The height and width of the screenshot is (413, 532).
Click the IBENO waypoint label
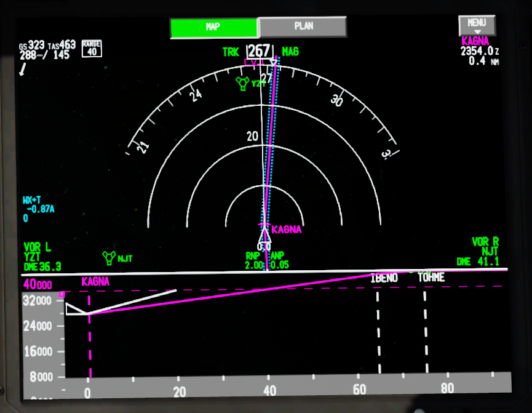[x=384, y=278]
